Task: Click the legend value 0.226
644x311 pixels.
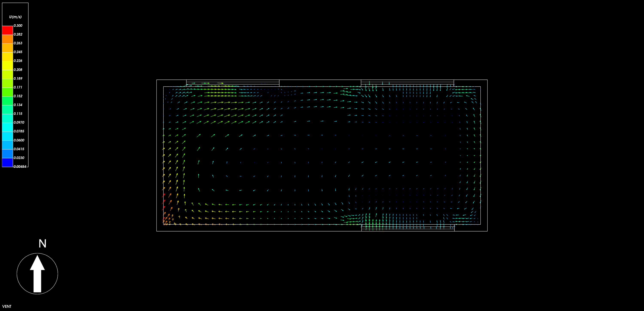Action: click(18, 61)
